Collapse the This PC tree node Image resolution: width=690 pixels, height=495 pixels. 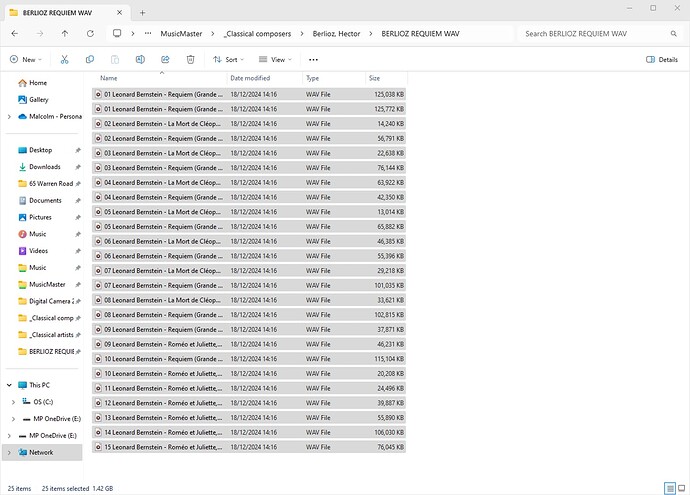pyautogui.click(x=9, y=385)
